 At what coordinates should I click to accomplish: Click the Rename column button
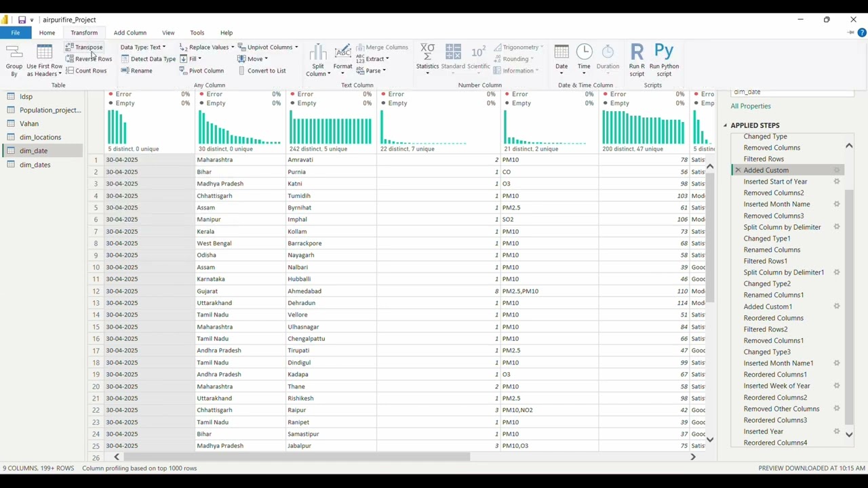pyautogui.click(x=137, y=70)
